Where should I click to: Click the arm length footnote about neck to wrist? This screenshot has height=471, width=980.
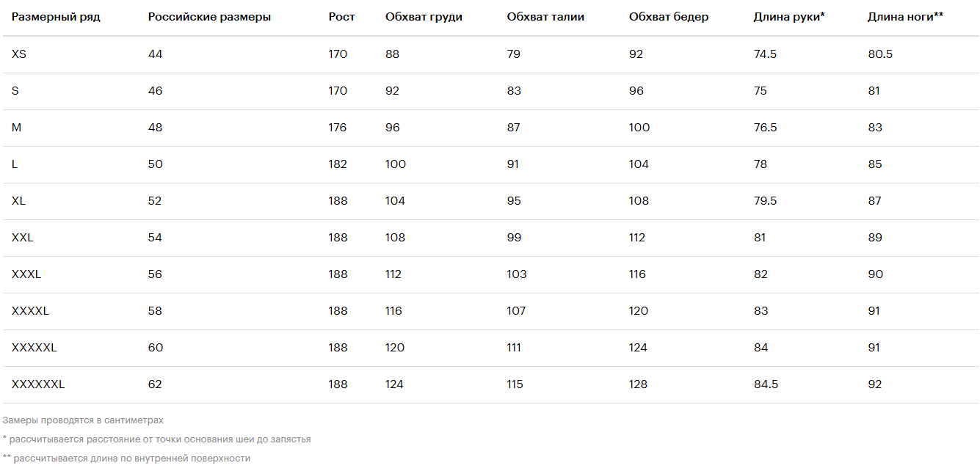click(156, 439)
